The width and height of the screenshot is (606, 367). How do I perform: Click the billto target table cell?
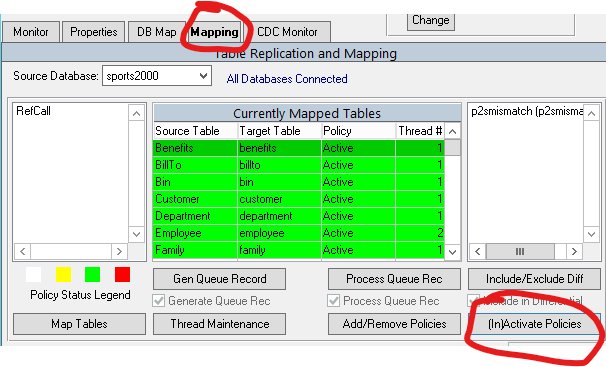coord(279,165)
